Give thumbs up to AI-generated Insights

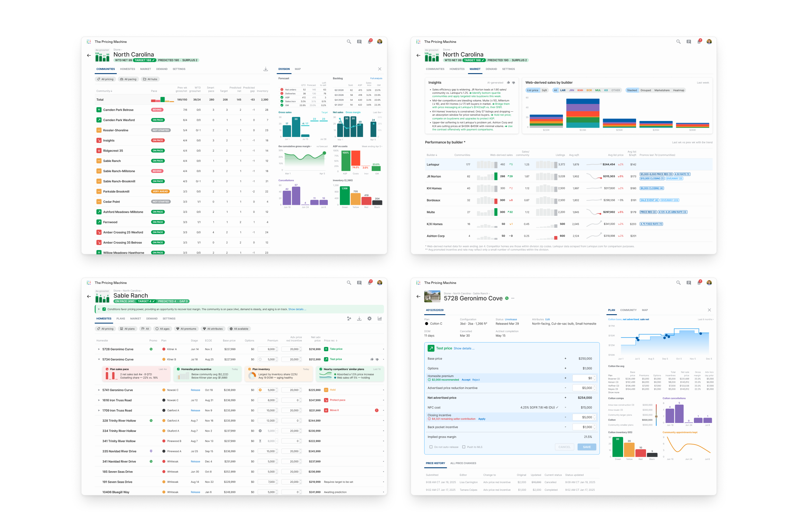coord(508,82)
